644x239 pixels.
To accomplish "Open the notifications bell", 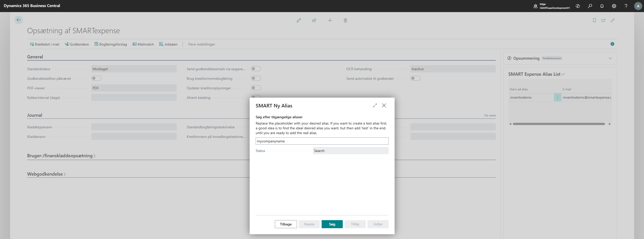I will click(602, 6).
